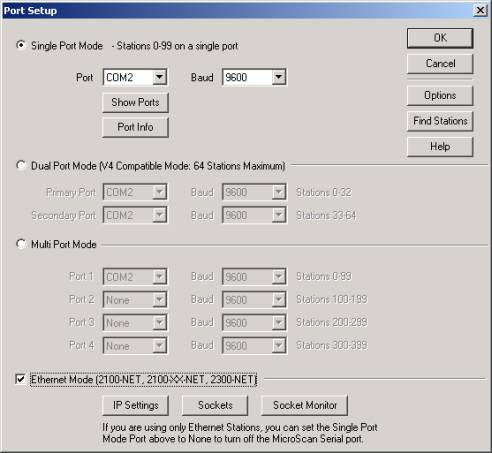Click Find Stations

pyautogui.click(x=440, y=121)
